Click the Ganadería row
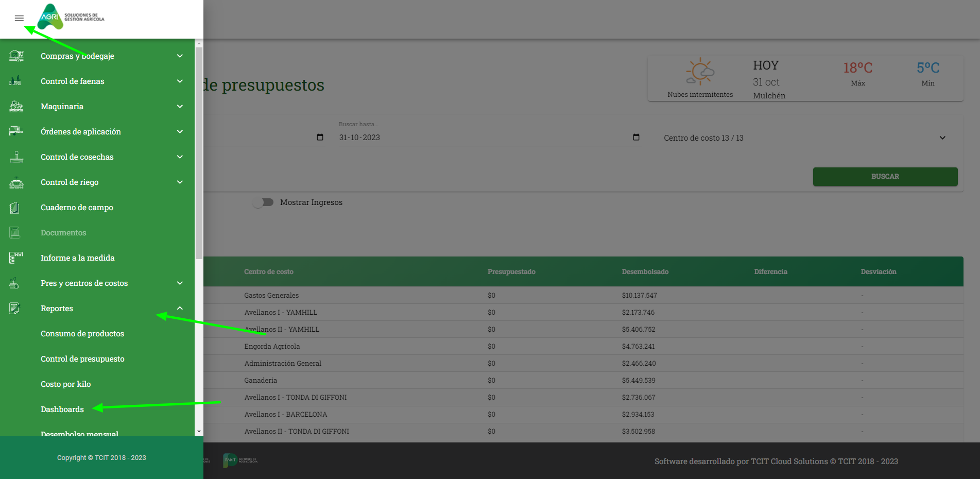The height and width of the screenshot is (479, 980). pos(583,380)
